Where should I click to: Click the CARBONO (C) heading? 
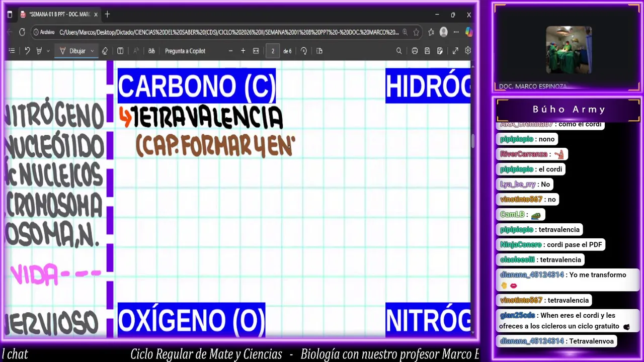pyautogui.click(x=197, y=86)
